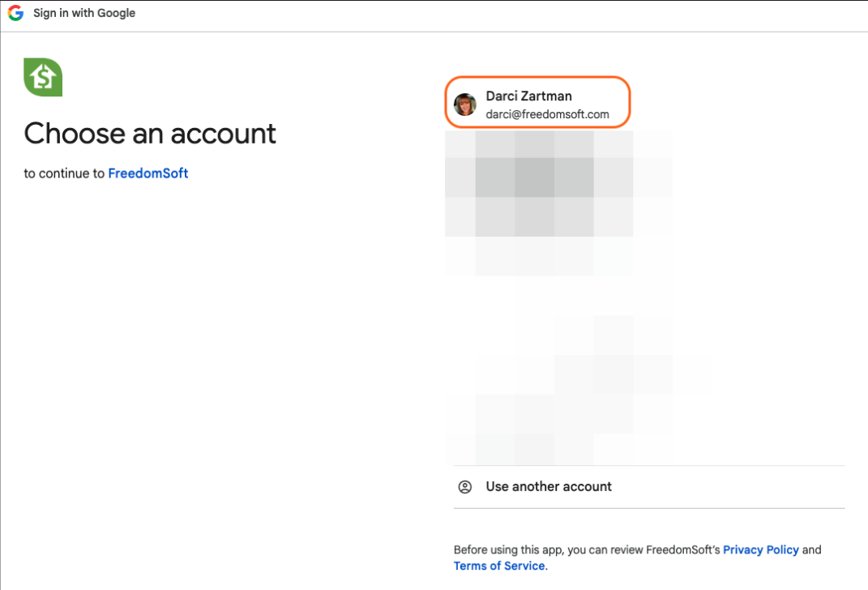Select the Darci Zartman name label
The height and width of the screenshot is (590, 868).
[528, 96]
